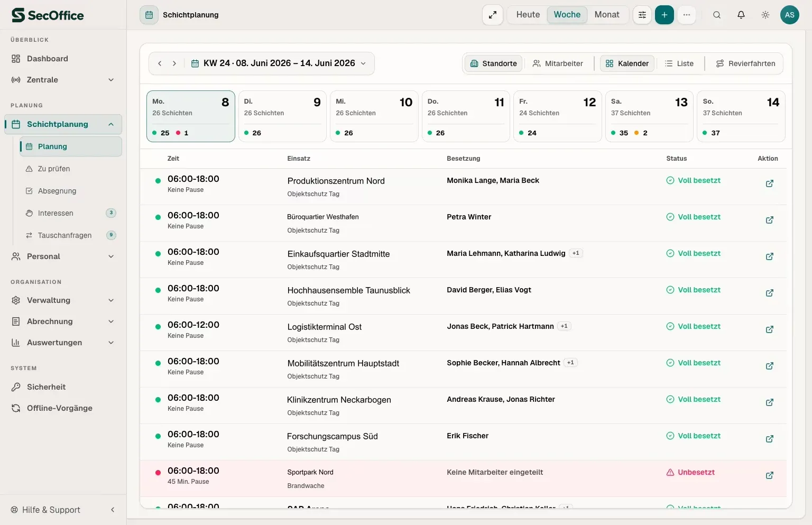Click the fullscreen expand icon
This screenshot has width=812, height=525.
[492, 15]
